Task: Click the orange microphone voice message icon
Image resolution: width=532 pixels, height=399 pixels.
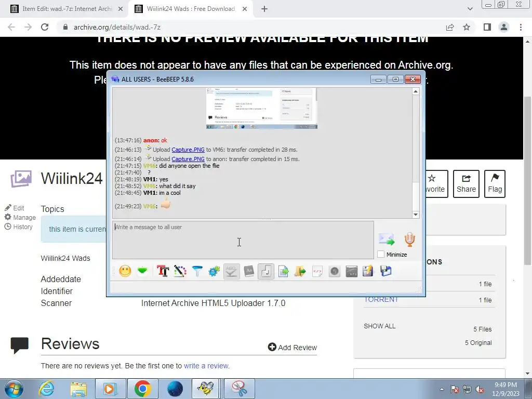Action: [x=409, y=239]
